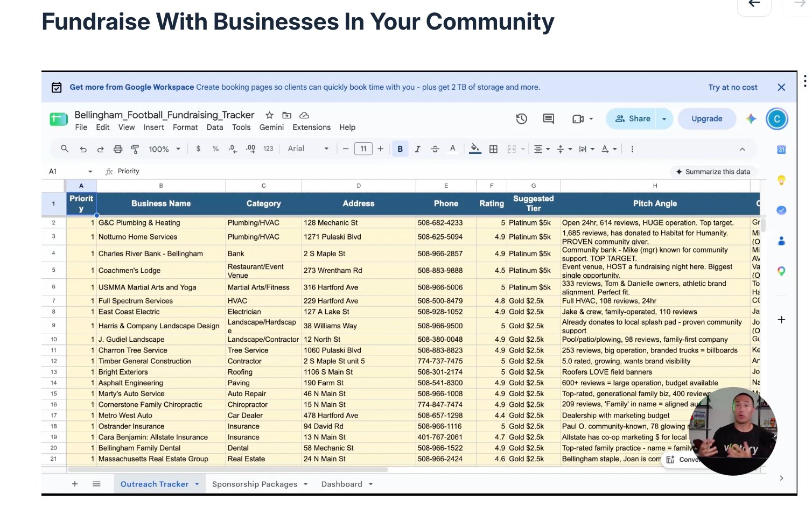Open the Outreach Tracker sheet tab menu arrow
The image size is (812, 507).
(x=197, y=484)
